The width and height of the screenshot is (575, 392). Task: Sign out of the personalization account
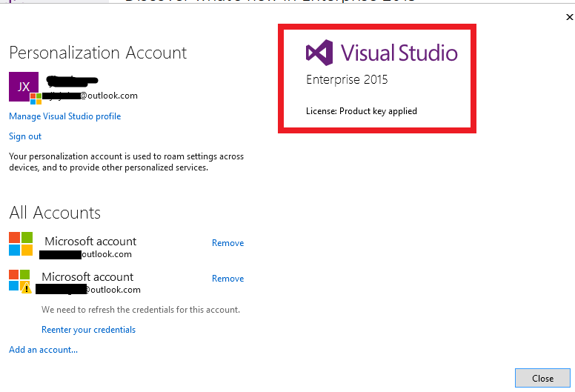(25, 136)
